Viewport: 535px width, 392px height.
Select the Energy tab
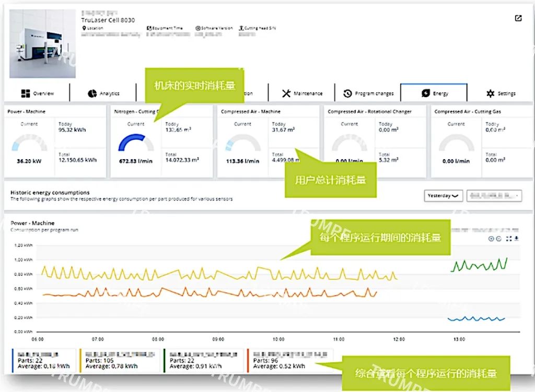click(x=434, y=93)
